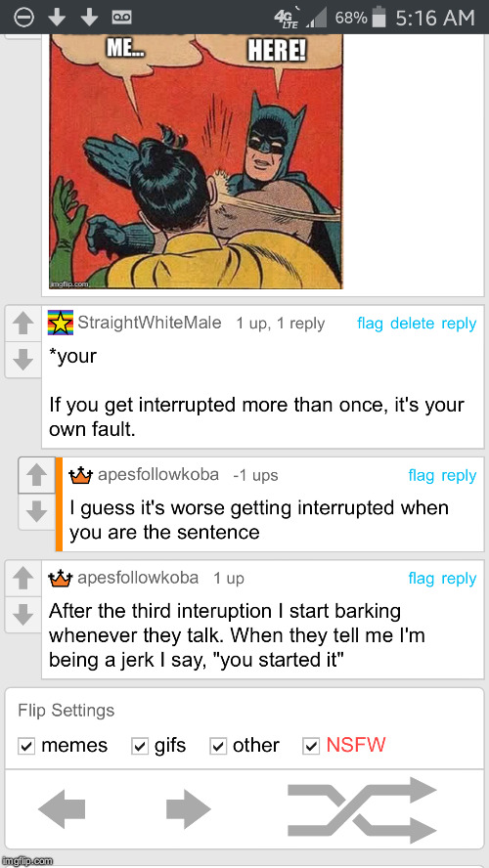Reply to the barking comment
Image resolution: width=489 pixels, height=868 pixels.
point(459,579)
